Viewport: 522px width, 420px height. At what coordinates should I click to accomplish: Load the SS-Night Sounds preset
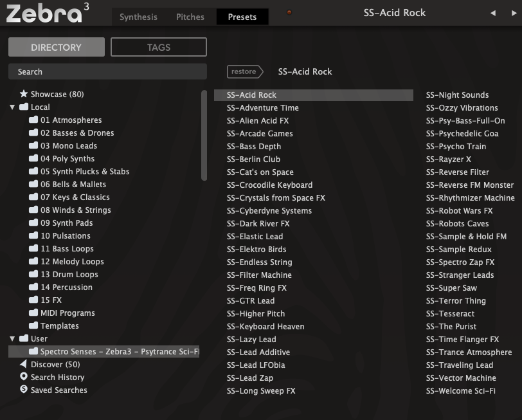point(458,95)
